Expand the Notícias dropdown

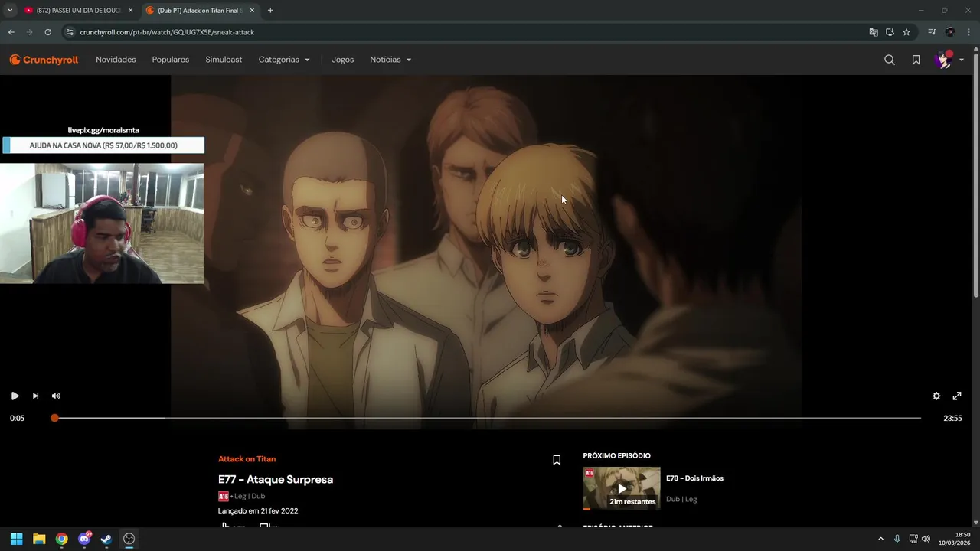click(x=390, y=60)
